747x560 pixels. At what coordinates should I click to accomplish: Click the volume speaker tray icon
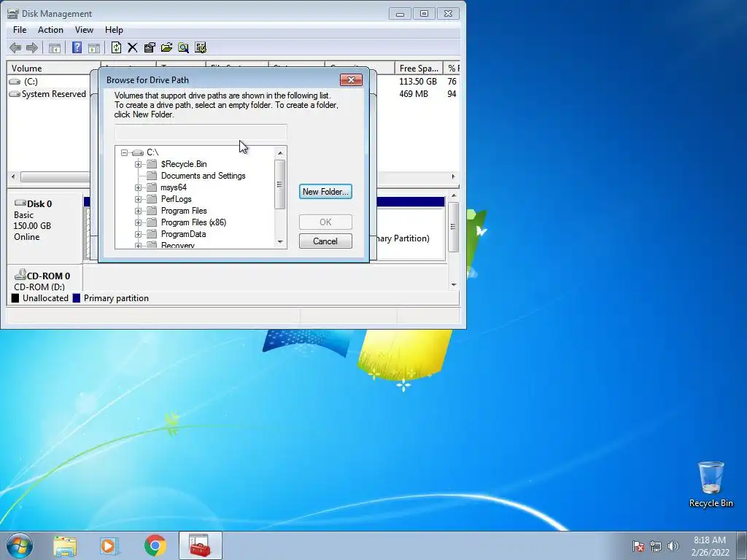click(x=673, y=546)
